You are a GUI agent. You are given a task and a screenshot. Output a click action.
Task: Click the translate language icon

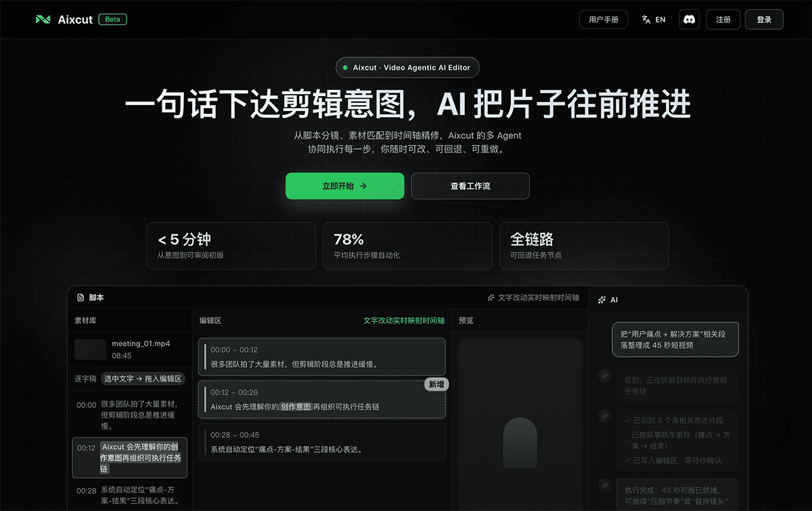tap(646, 20)
